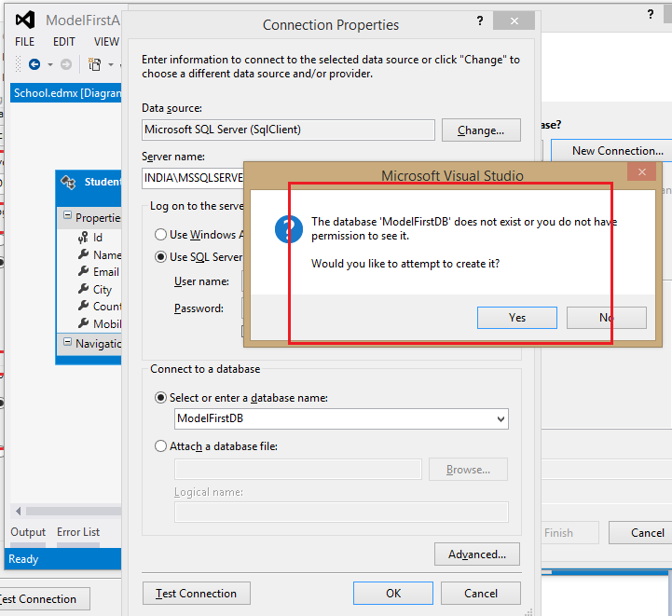The height and width of the screenshot is (616, 672).
Task: Click the diagram horizontal scrollbar left arrow
Action: 18,511
